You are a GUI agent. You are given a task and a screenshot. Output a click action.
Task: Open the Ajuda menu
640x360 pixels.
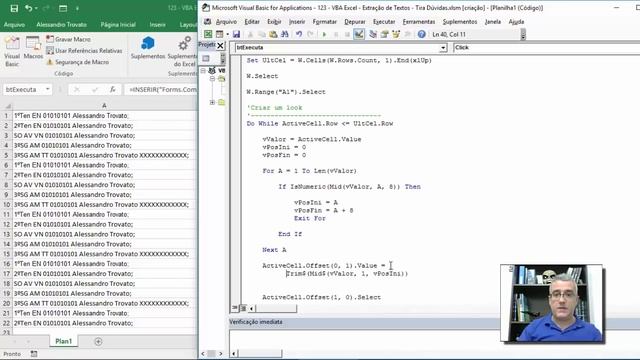pyautogui.click(x=516, y=22)
